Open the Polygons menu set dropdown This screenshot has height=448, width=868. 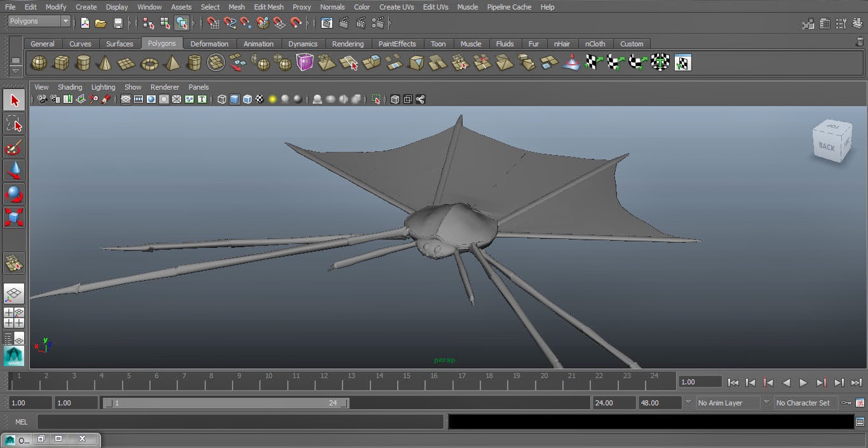39,21
